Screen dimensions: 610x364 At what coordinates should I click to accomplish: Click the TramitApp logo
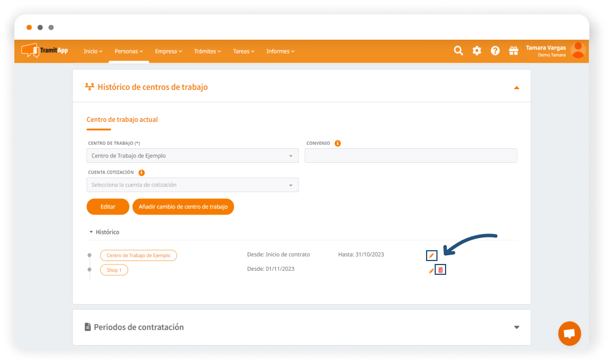(45, 51)
